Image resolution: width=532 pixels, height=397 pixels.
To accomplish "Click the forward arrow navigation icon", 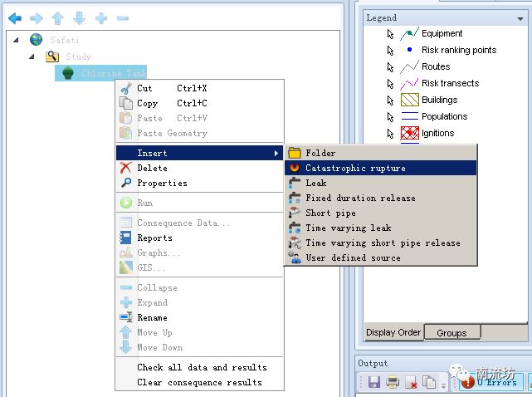I will point(37,18).
